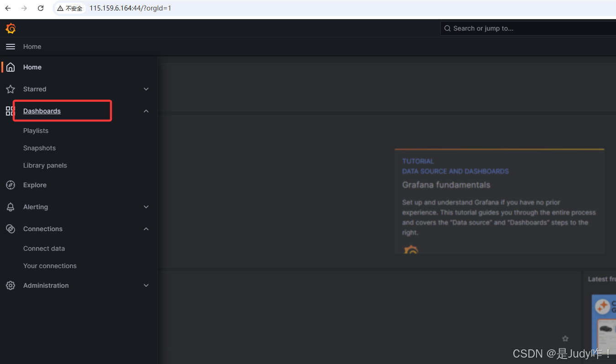This screenshot has width=616, height=364.
Task: Click the Starred star icon
Action: [x=10, y=89]
